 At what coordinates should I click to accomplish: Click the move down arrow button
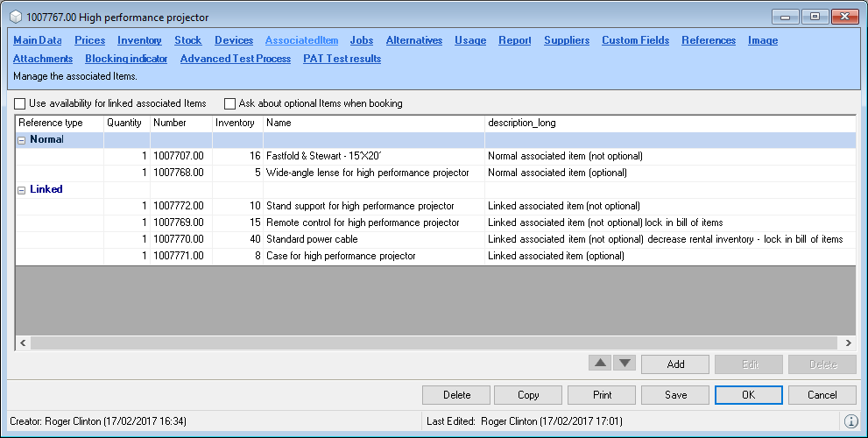click(x=624, y=364)
